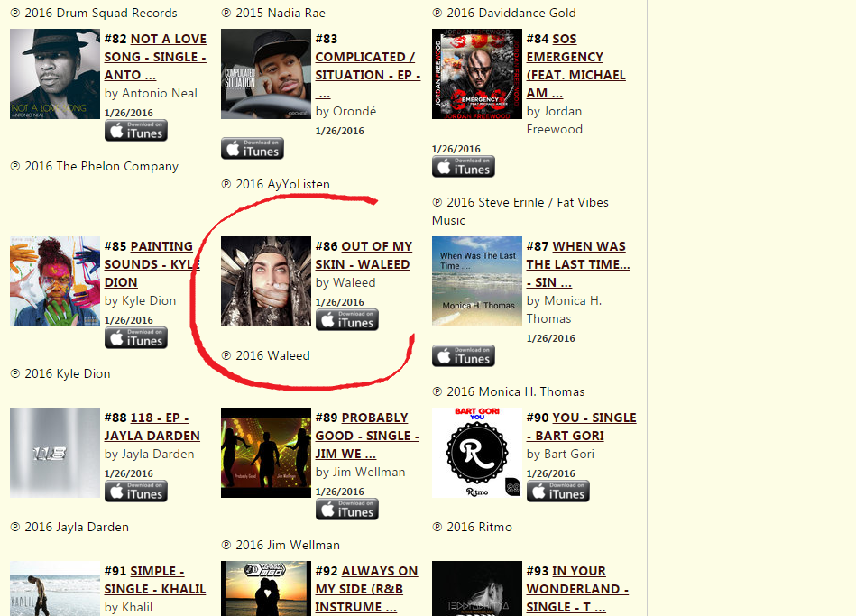Open the In Your Wonderland single link
The image size is (856, 616).
point(577,589)
